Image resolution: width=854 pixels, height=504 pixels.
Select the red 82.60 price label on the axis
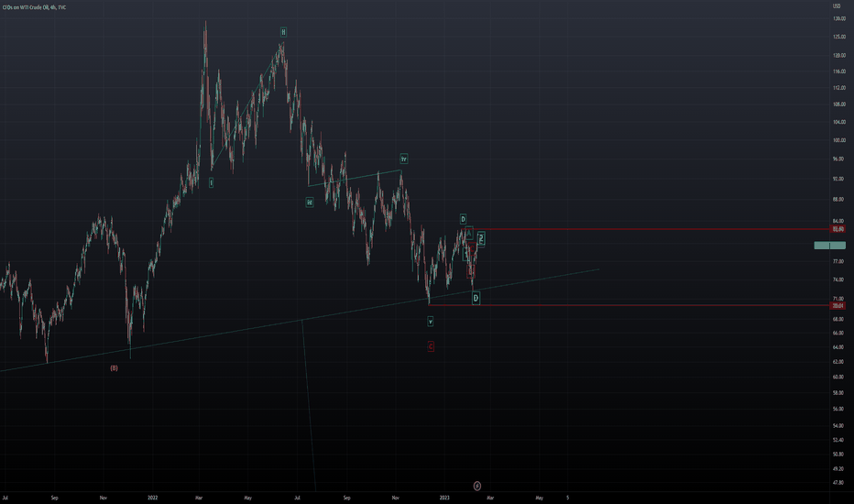point(838,229)
